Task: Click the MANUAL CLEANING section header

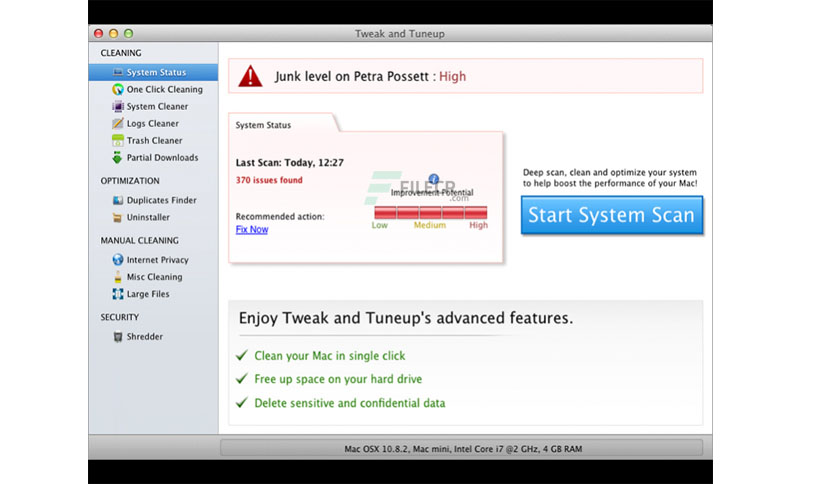Action: pyautogui.click(x=140, y=240)
